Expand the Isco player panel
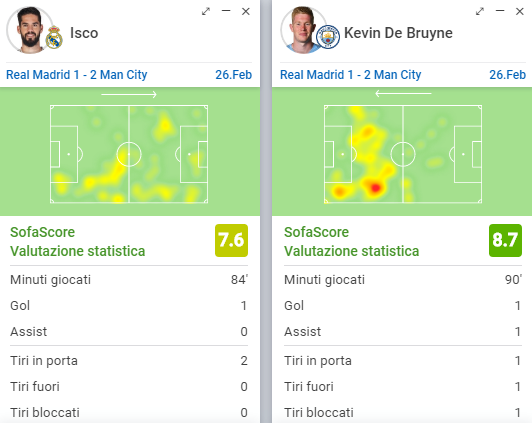Screen dimensions: 532x423 (x=206, y=11)
